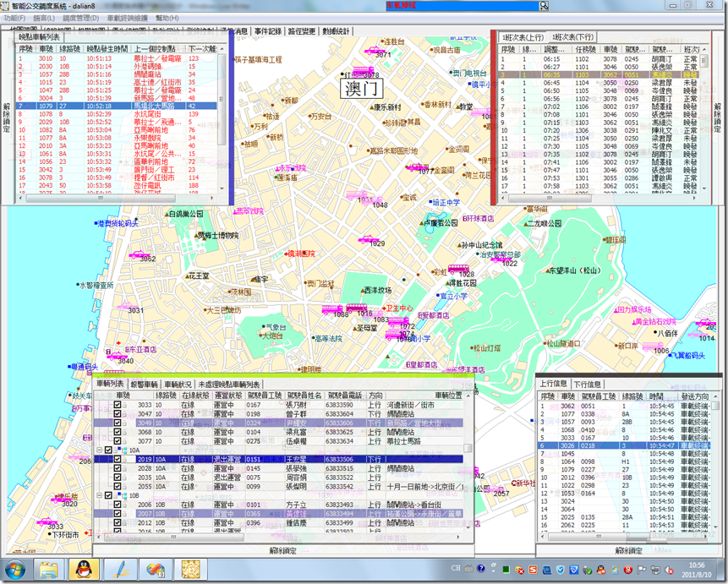728x584 pixels.
Task: Open the 調度管理(D) menu
Action: tap(81, 18)
